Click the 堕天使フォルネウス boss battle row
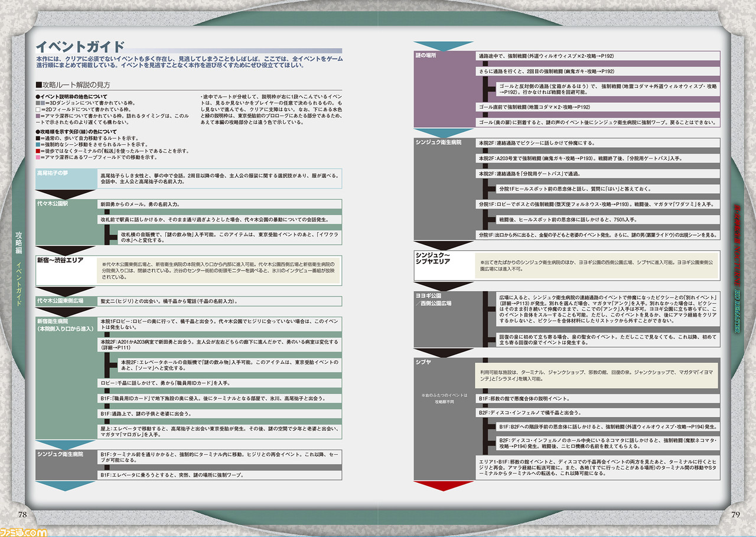Viewport: 756px width, 537px height. click(597, 204)
